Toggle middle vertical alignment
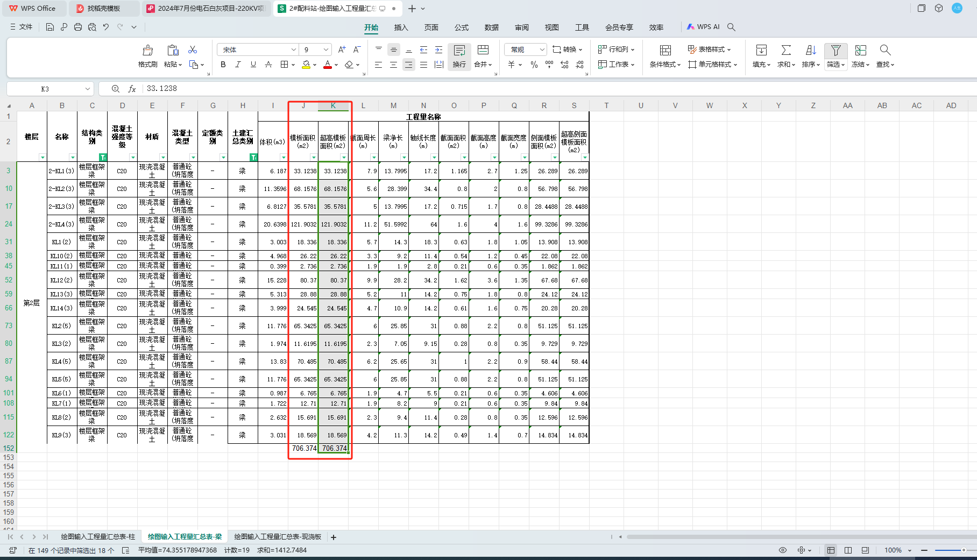Screen dimensions: 977x560 coord(394,49)
